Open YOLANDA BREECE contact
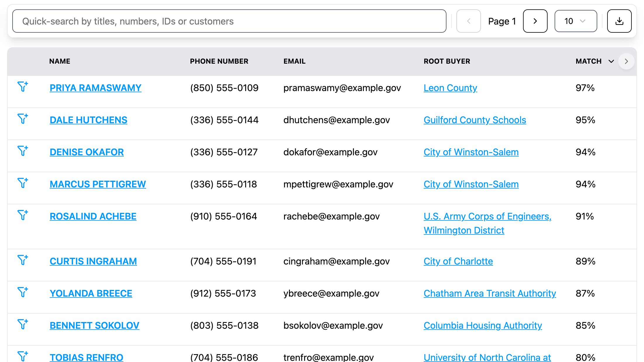This screenshot has height=362, width=644. (91, 293)
